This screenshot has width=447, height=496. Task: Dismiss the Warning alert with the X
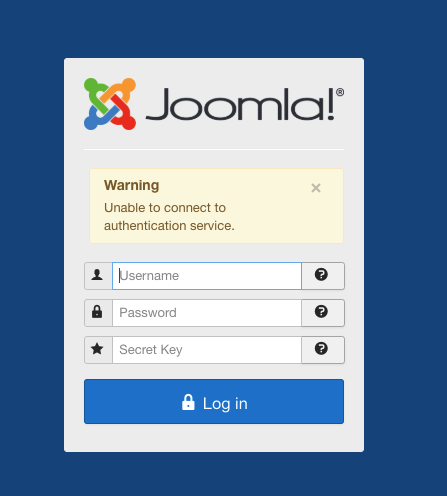pyautogui.click(x=316, y=188)
